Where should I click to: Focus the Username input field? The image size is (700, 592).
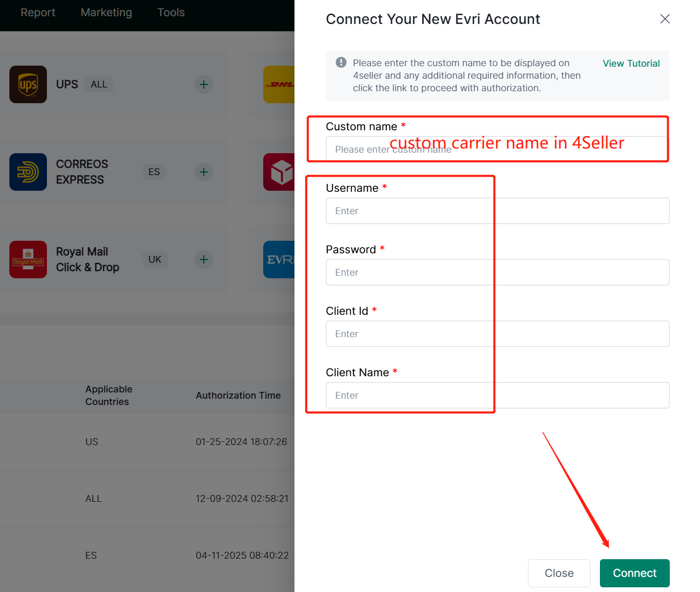(x=498, y=211)
